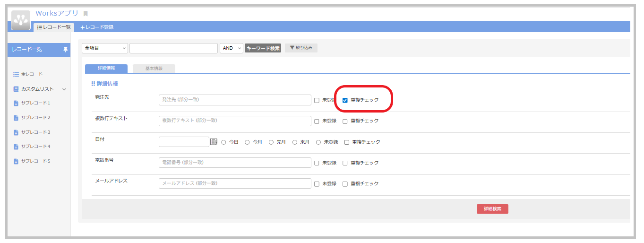This screenshot has height=243, width=644.
Task: Click the pin icon in レコード一覧 header
Action: (x=65, y=50)
